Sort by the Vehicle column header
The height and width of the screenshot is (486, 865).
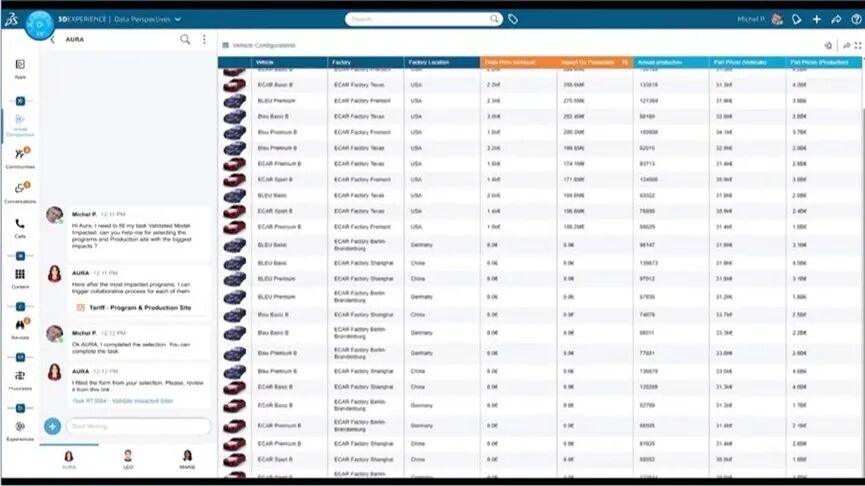coord(290,62)
